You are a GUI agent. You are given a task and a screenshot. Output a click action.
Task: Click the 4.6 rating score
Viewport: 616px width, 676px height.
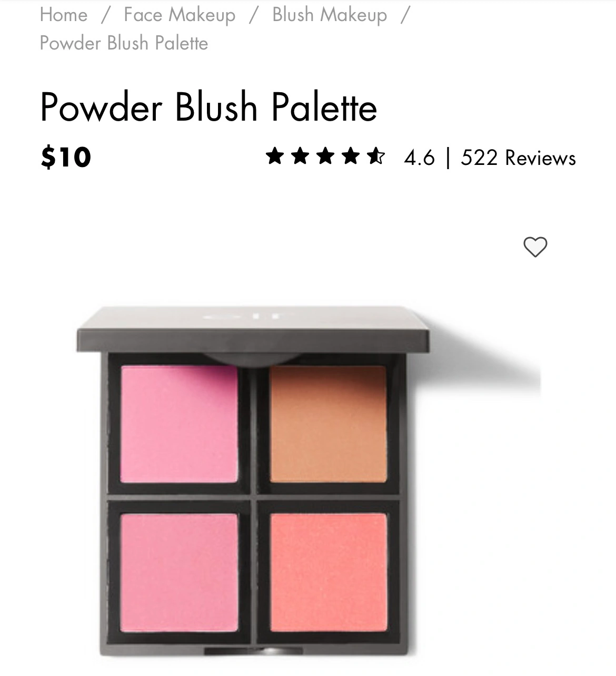point(420,158)
